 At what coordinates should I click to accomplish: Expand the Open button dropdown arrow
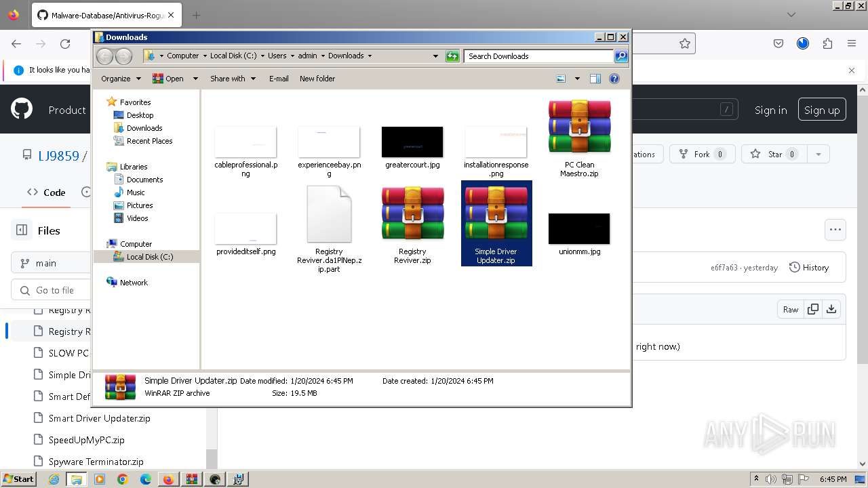(195, 79)
